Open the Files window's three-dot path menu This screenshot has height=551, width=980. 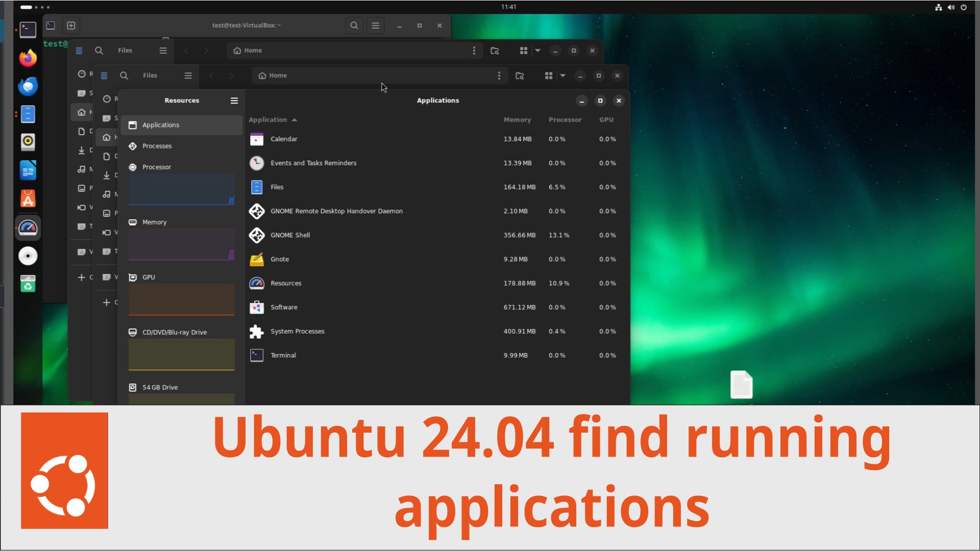499,76
